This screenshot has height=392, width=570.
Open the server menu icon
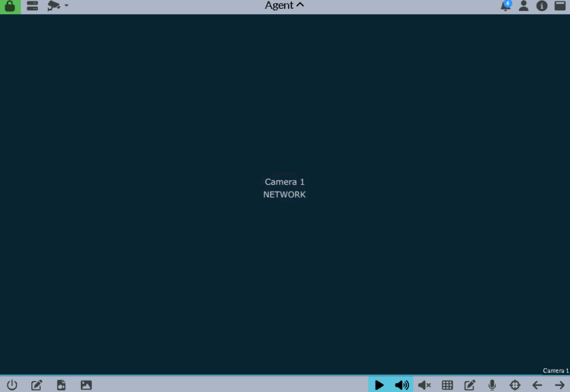(x=33, y=6)
